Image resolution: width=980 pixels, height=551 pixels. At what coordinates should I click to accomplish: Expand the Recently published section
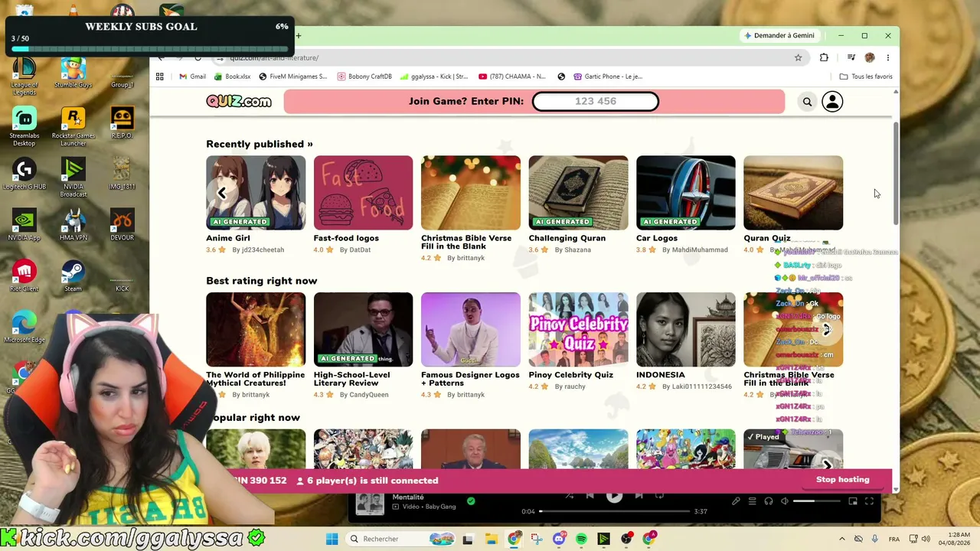tap(260, 144)
